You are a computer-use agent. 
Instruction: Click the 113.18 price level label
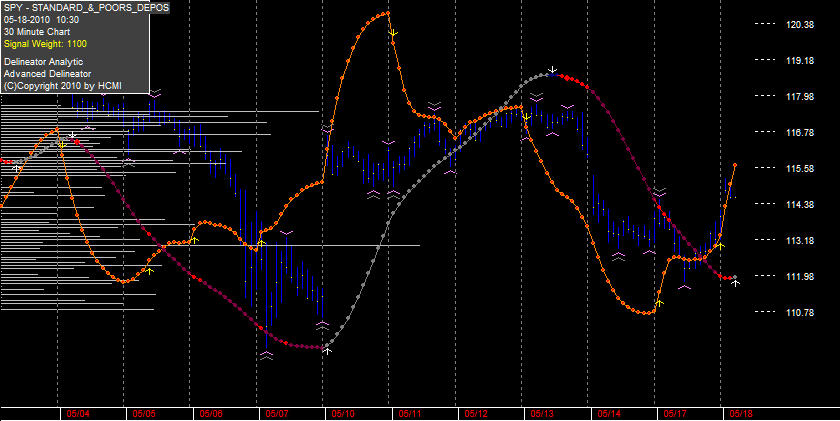800,240
